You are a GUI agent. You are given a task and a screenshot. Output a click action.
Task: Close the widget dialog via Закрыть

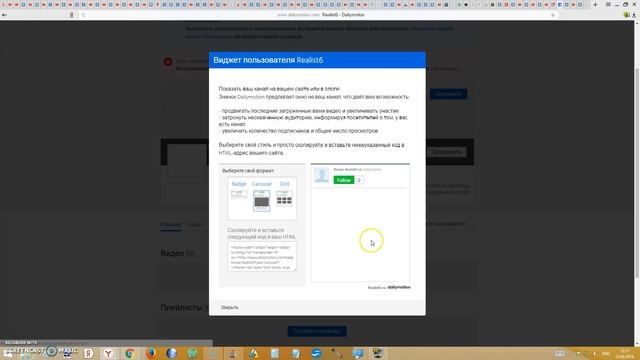[x=229, y=307]
